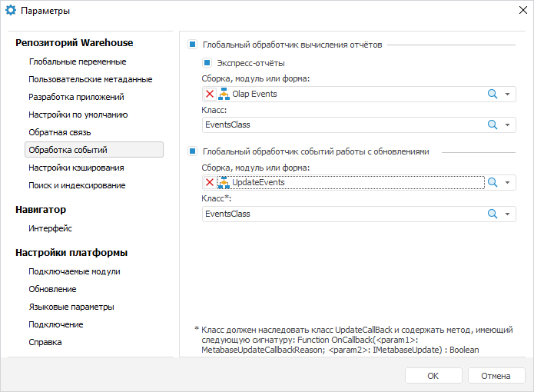Viewport: 534px width, 392px height.
Task: Toggle the Экспресс-отчёты checkbox
Action: coord(207,63)
